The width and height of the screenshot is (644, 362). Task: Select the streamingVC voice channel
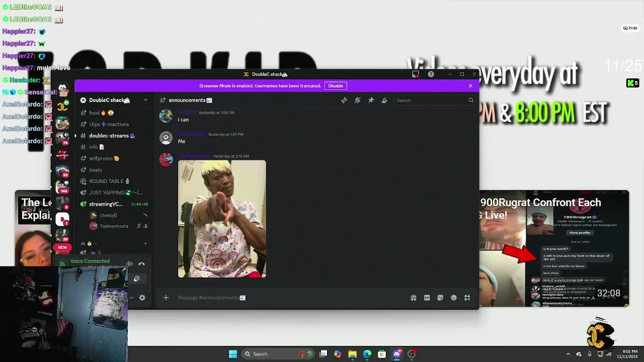115,204
